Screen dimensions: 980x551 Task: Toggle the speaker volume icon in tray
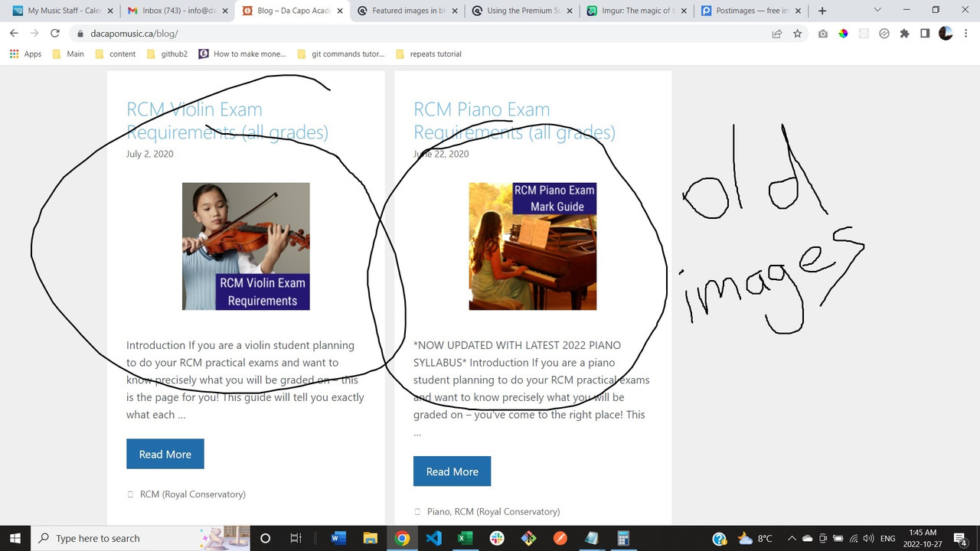tap(867, 538)
